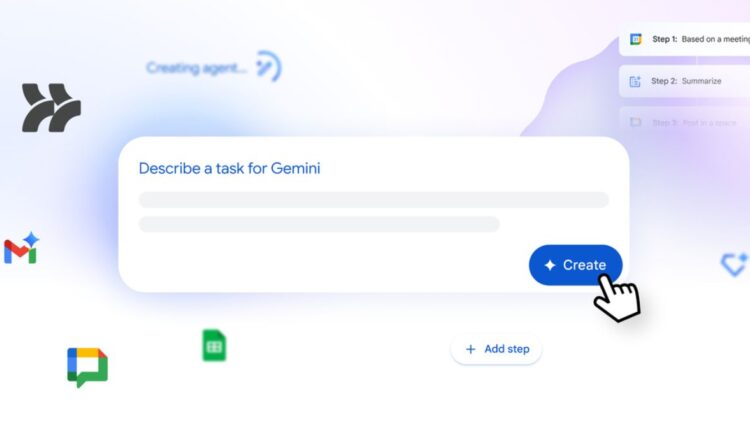Select the "Based on a meeting" Step 1 text
This screenshot has height=430, width=750.
click(x=716, y=39)
